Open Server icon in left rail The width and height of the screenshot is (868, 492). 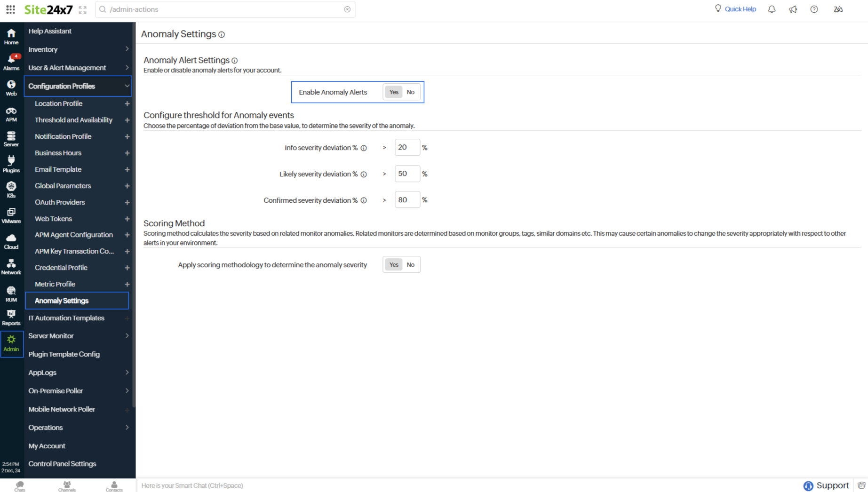11,139
